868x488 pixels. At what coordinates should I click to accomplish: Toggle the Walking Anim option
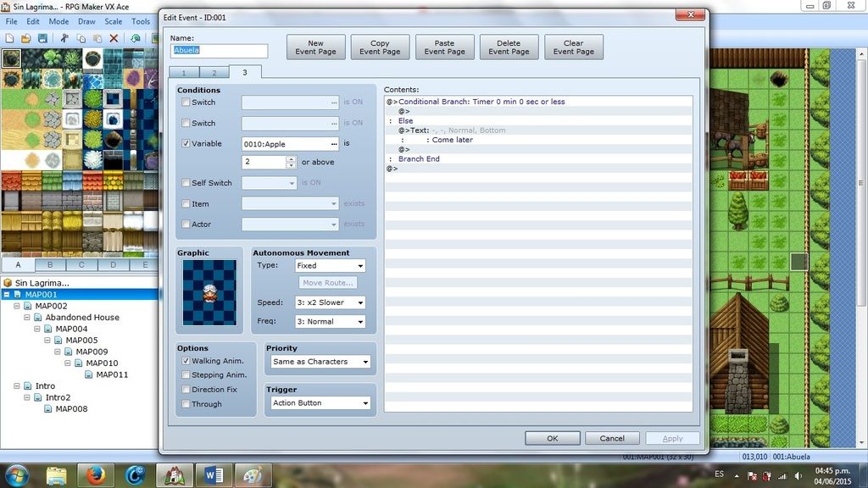coord(186,361)
